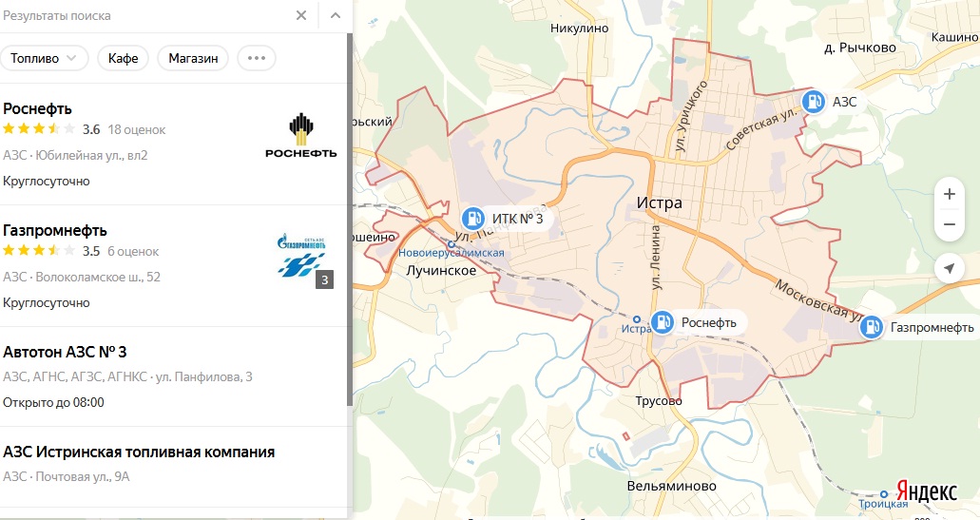Image resolution: width=980 pixels, height=520 pixels.
Task: Click the ИТК № 3 fuel station pin
Action: coord(472,219)
